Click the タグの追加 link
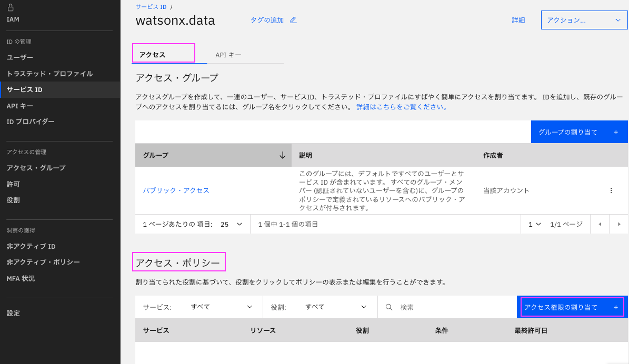Viewport: 629px width, 364px height. click(x=267, y=20)
